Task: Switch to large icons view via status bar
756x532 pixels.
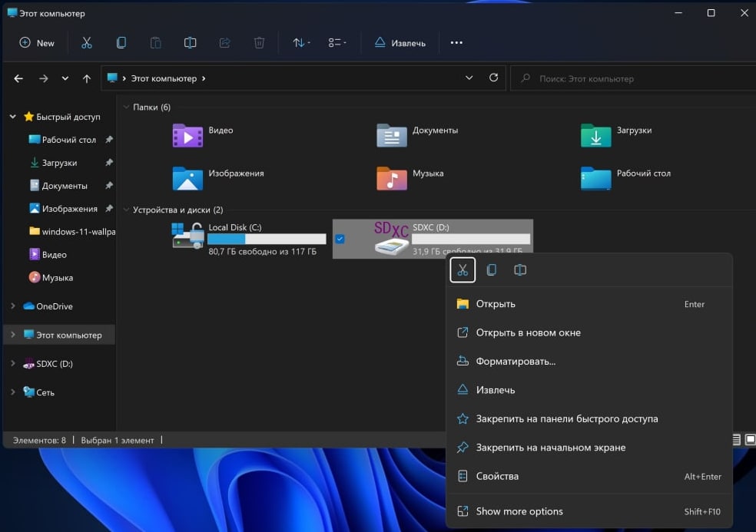Action: tap(750, 439)
